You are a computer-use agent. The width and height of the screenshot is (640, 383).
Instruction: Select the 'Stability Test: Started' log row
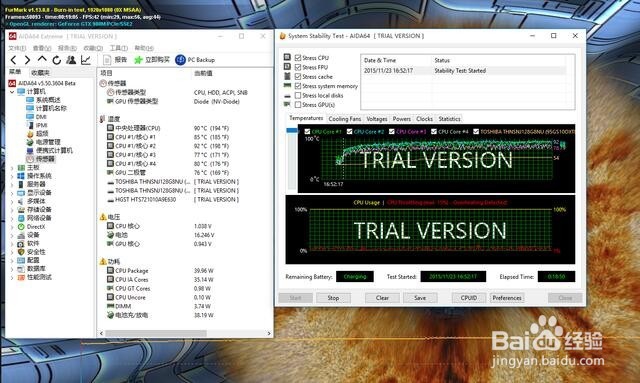tap(464, 71)
